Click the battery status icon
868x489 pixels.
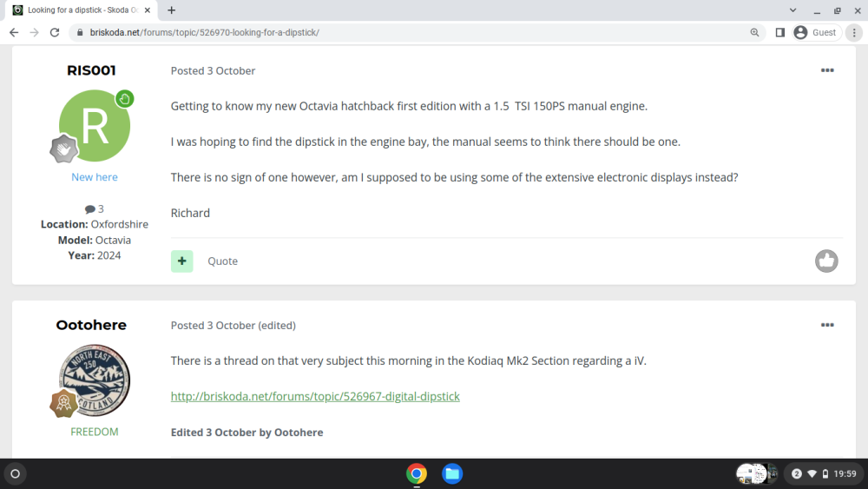click(825, 474)
